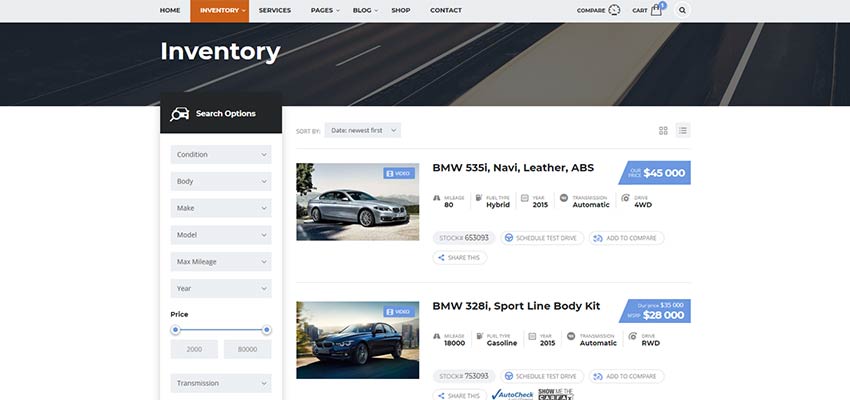Add BMW 535i to compare

[627, 238]
